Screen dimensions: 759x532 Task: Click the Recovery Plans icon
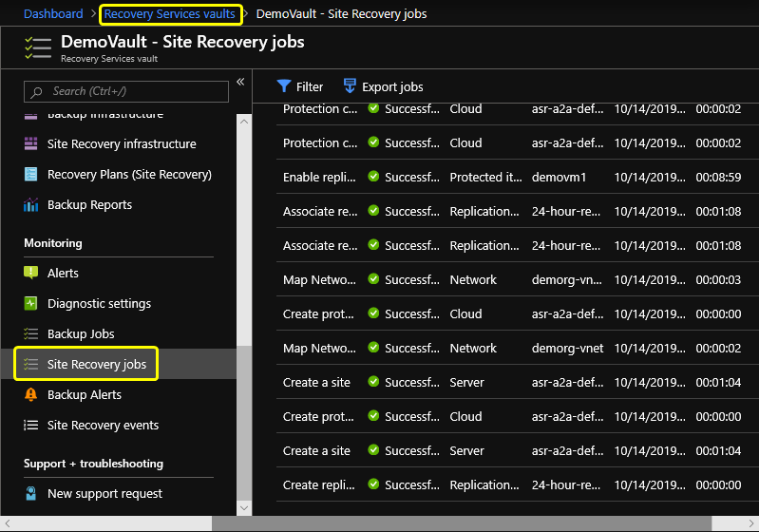tap(30, 174)
